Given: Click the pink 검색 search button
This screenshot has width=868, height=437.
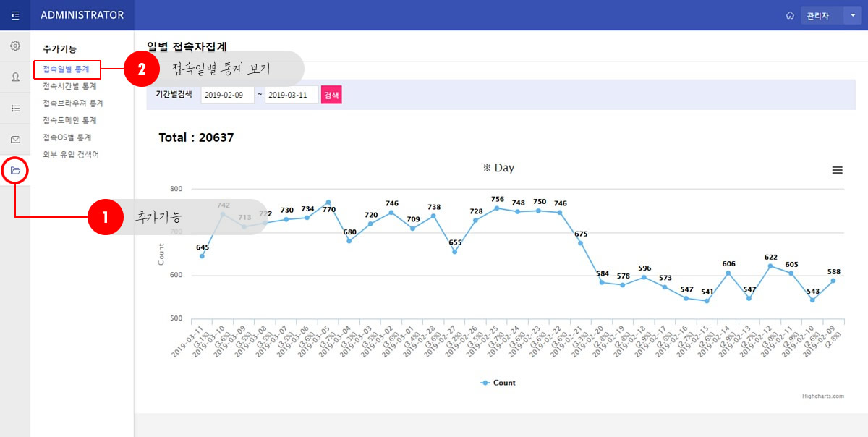Looking at the screenshot, I should point(331,95).
